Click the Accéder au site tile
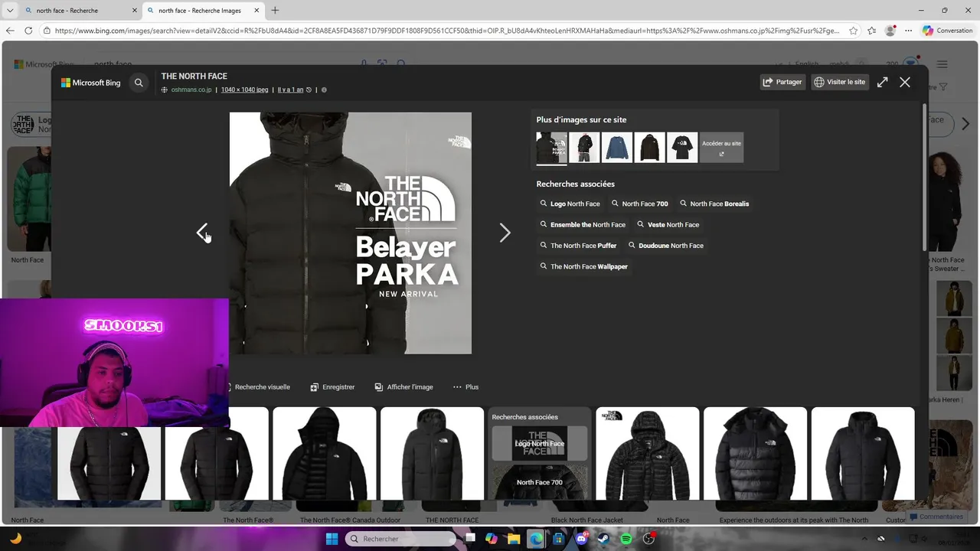The image size is (980, 551). [721, 147]
